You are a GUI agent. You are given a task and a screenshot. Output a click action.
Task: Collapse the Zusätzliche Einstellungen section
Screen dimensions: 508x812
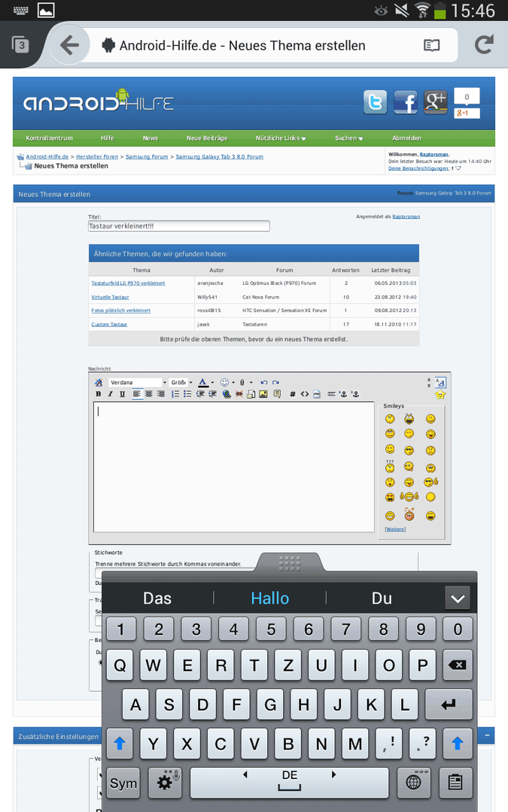[x=487, y=735]
